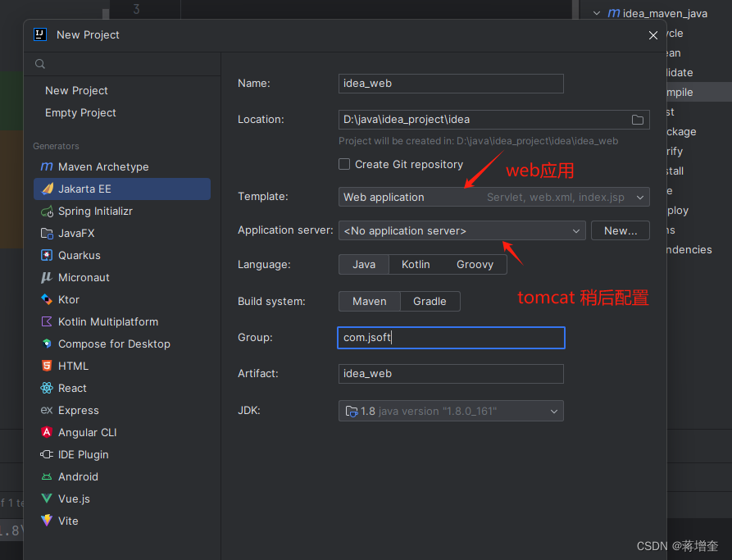Select the Spring Initializr generator
The image size is (732, 560).
pos(122,211)
